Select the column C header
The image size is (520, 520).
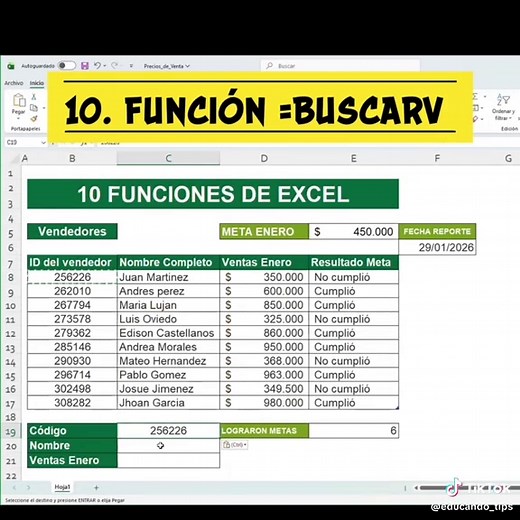168,158
